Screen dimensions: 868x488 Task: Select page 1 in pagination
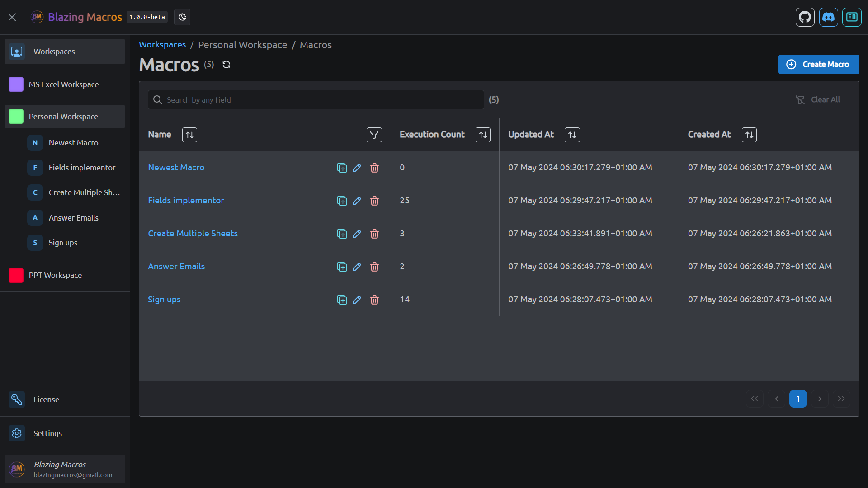(798, 399)
